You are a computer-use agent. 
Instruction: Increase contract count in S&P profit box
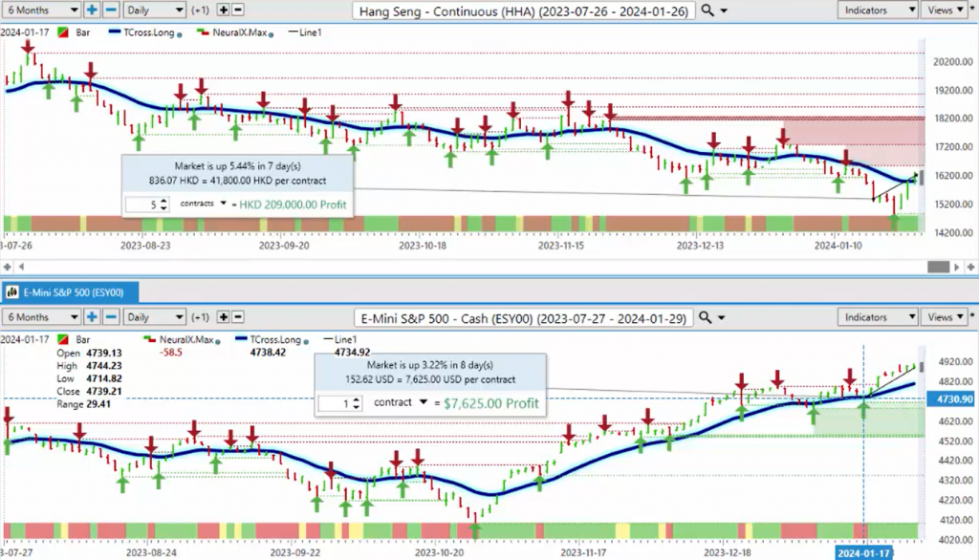tap(356, 400)
